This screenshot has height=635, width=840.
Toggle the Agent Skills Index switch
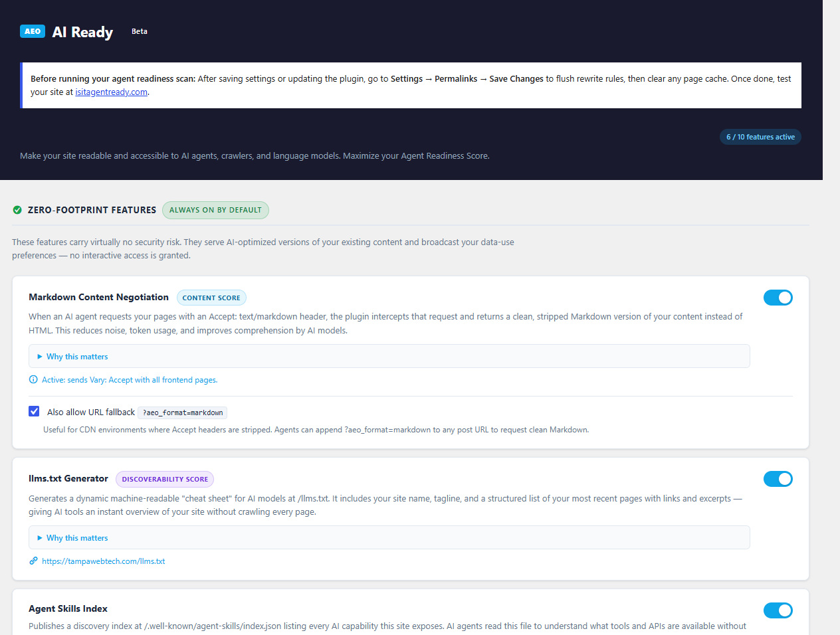(778, 610)
